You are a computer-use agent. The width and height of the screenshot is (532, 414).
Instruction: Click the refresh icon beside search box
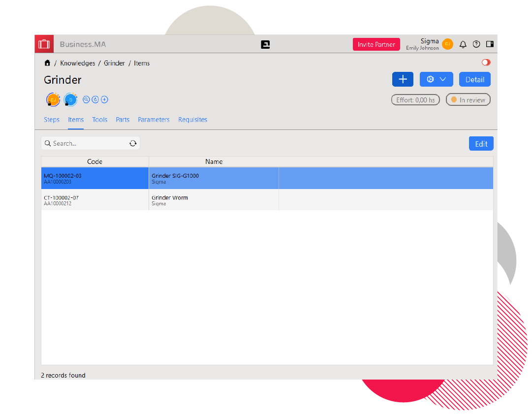pyautogui.click(x=133, y=143)
